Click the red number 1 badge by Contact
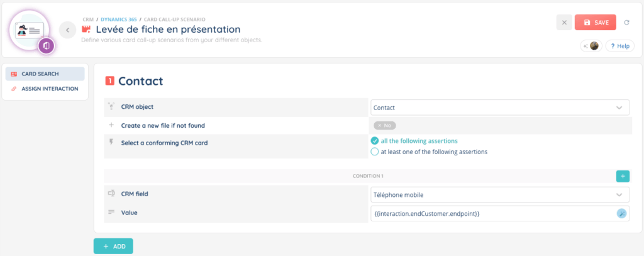Image resolution: width=644 pixels, height=256 pixels. (x=110, y=81)
